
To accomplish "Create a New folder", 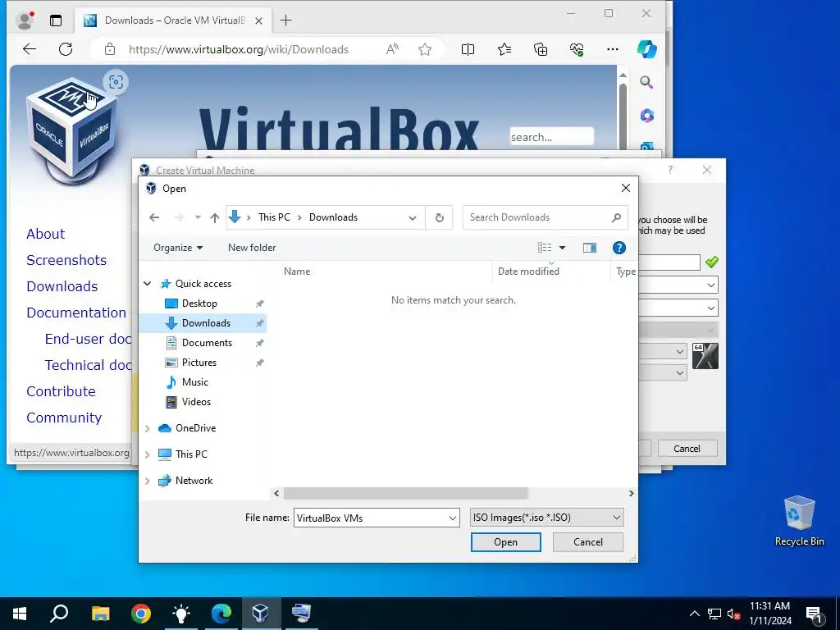I will tap(252, 248).
